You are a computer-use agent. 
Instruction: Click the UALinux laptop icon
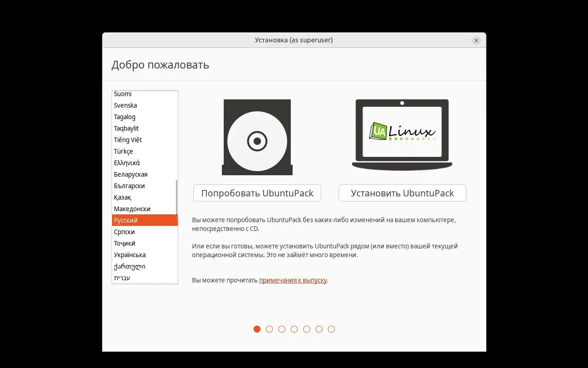click(402, 135)
